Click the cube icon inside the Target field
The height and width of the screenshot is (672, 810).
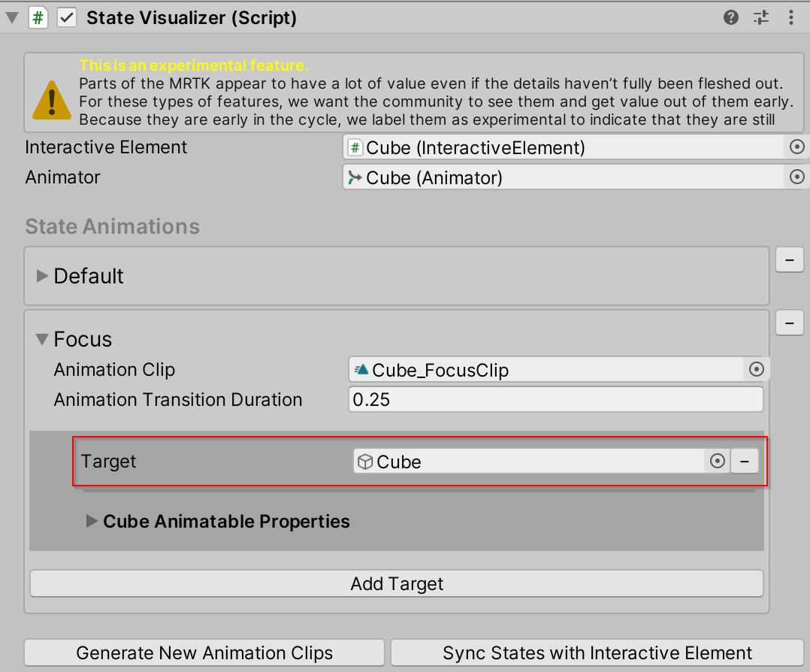point(366,461)
